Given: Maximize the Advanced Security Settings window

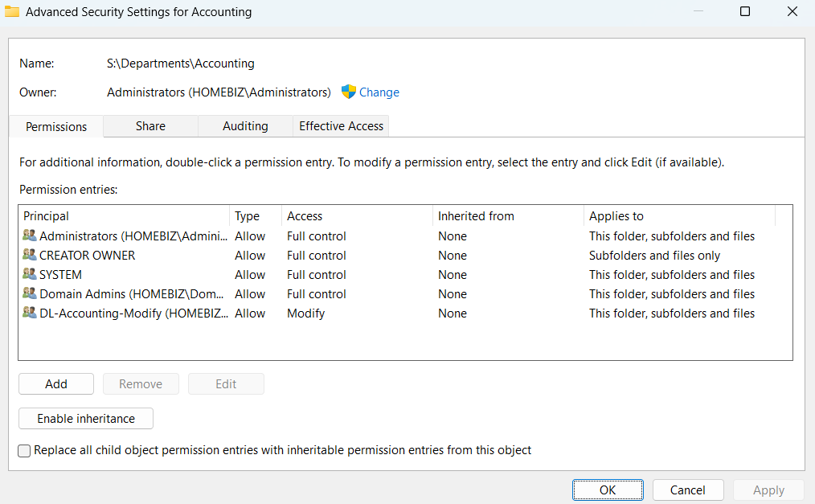Looking at the screenshot, I should (x=745, y=11).
